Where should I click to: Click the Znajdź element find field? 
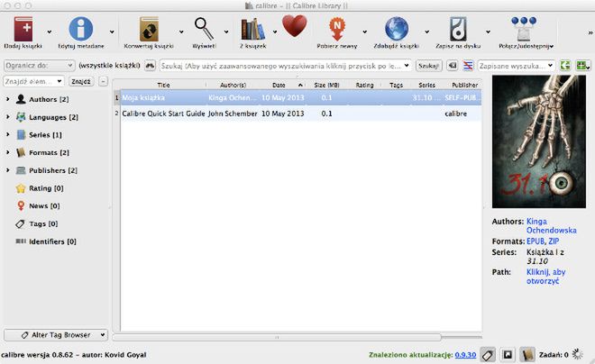tap(33, 81)
